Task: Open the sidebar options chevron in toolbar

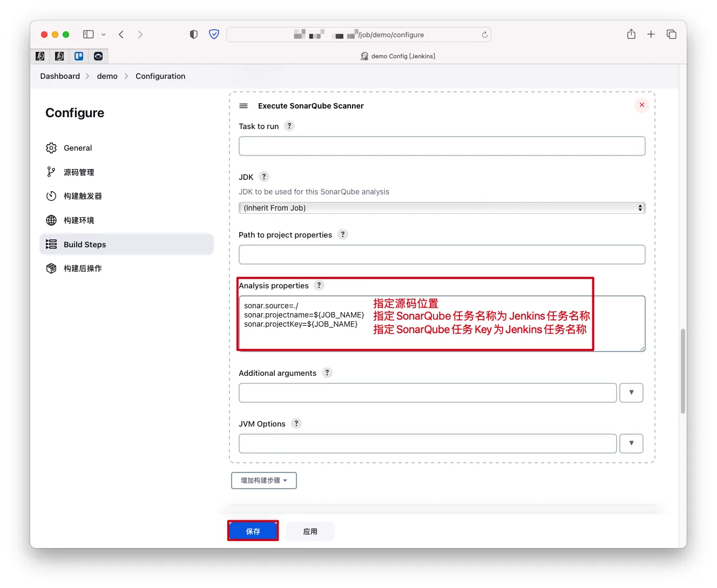Action: (104, 35)
